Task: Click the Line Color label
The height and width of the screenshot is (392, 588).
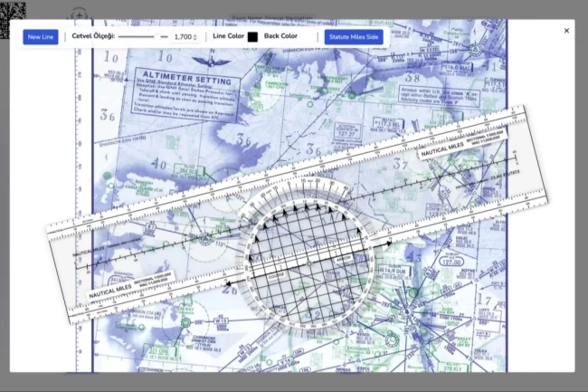Action: tap(228, 37)
